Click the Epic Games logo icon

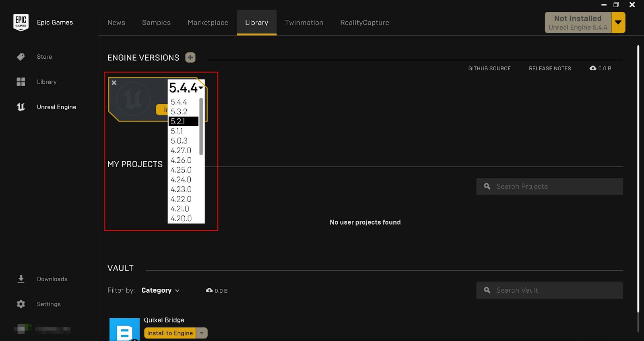21,23
